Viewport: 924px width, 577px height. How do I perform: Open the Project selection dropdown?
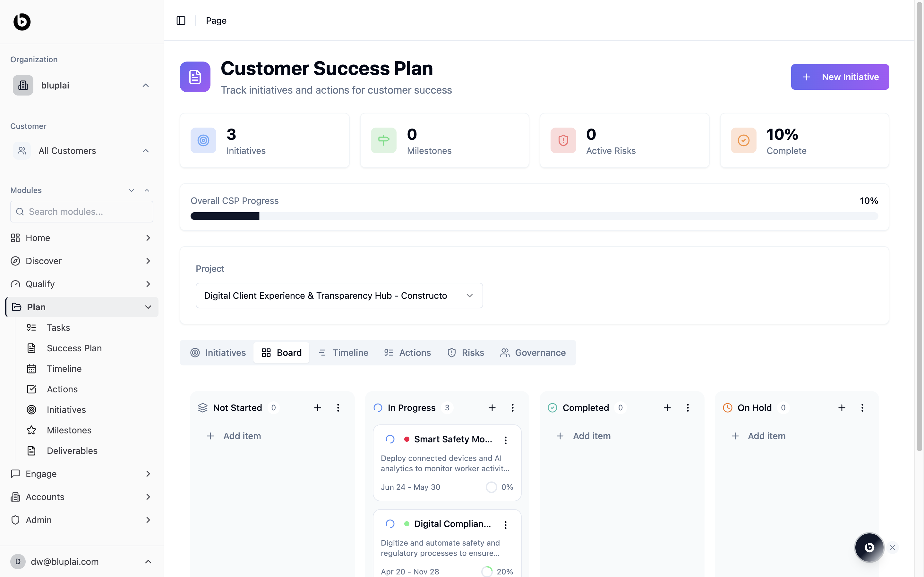coord(339,295)
